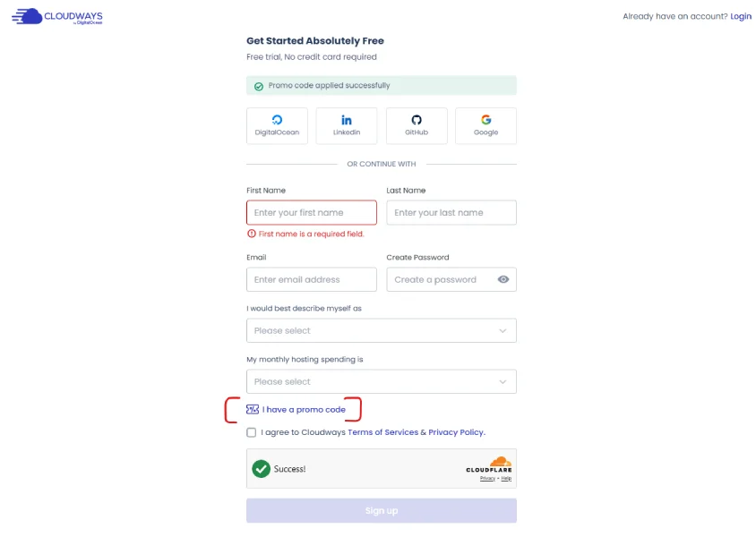Click the green Success checkmark icon
The width and height of the screenshot is (756, 537).
(262, 469)
